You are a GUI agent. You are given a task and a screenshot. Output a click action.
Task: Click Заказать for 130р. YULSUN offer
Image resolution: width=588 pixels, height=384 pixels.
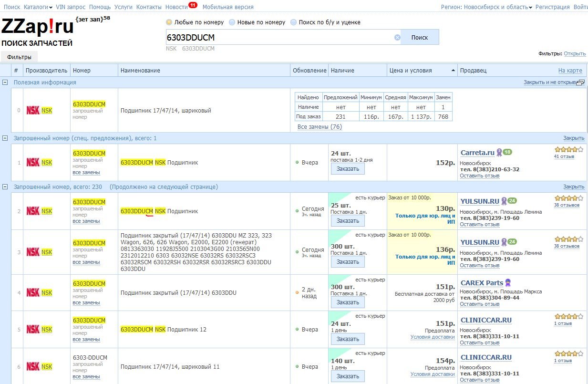pos(348,221)
